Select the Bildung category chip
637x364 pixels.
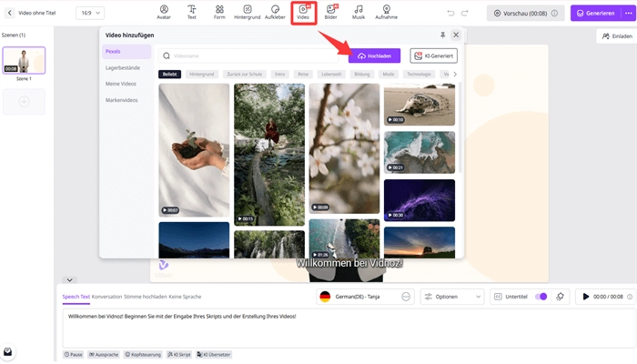pyautogui.click(x=361, y=75)
